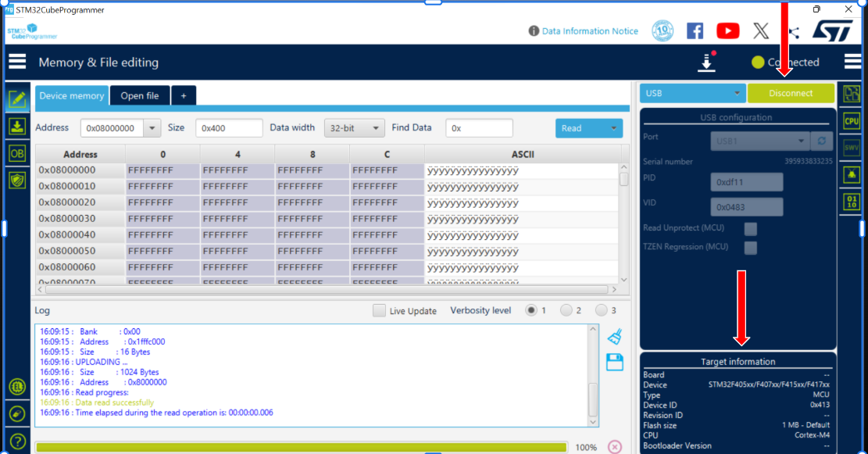This screenshot has height=454, width=868.
Task: Click the CPU icon in right sidebar
Action: [x=851, y=121]
